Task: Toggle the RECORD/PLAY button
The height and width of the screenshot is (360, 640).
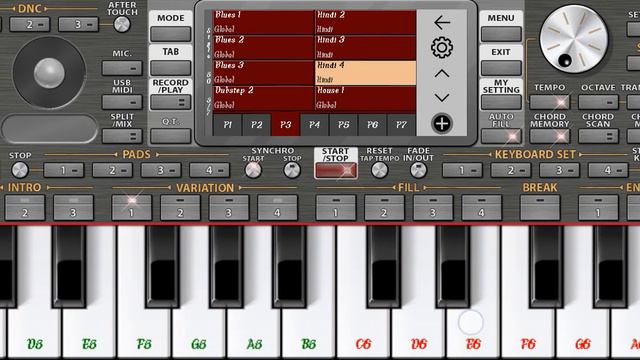Action: pos(171,102)
